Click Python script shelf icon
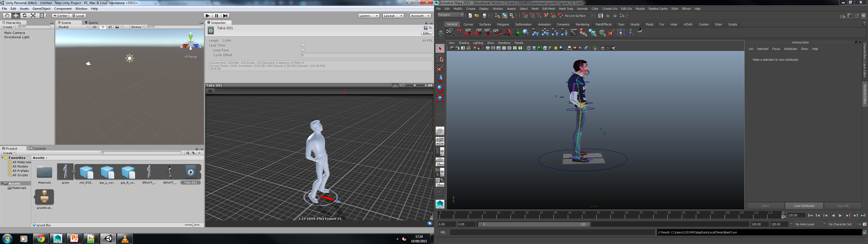Viewport: 868px width, 244px height. tap(640, 31)
